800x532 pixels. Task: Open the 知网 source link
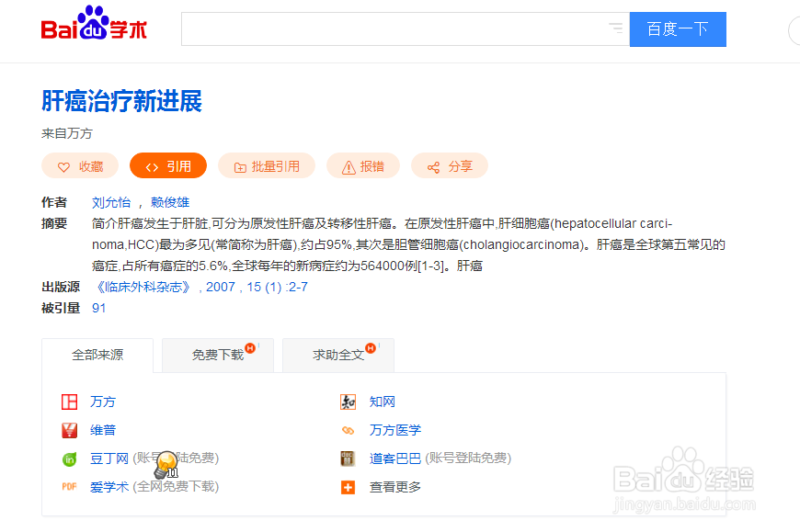pos(383,402)
